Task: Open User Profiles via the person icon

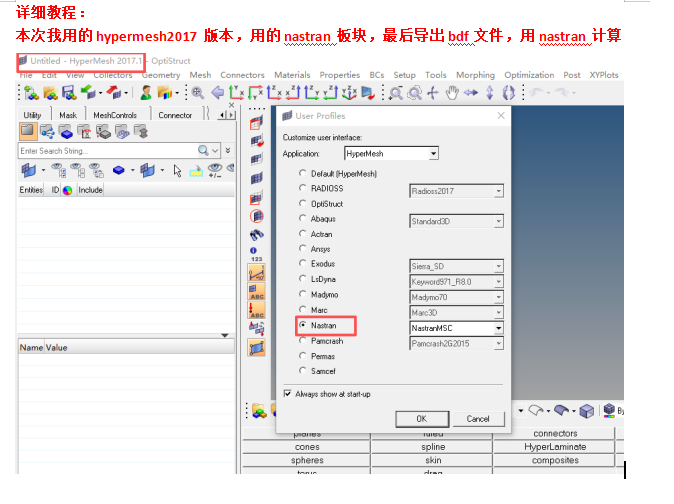Action: (x=146, y=92)
